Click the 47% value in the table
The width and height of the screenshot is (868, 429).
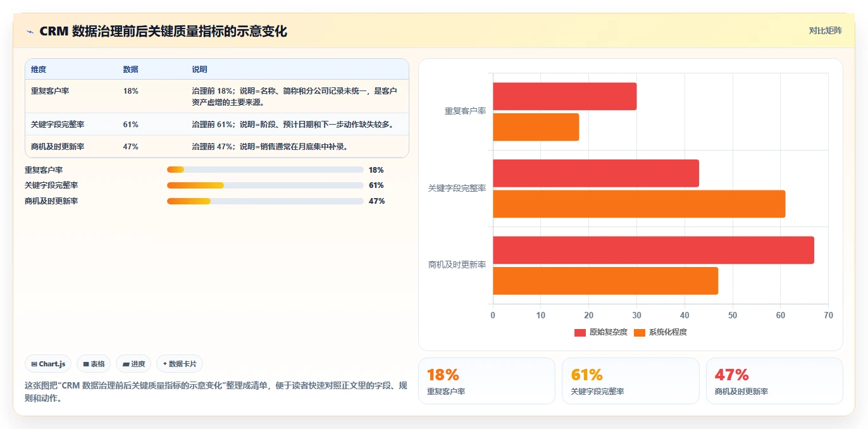pos(130,147)
